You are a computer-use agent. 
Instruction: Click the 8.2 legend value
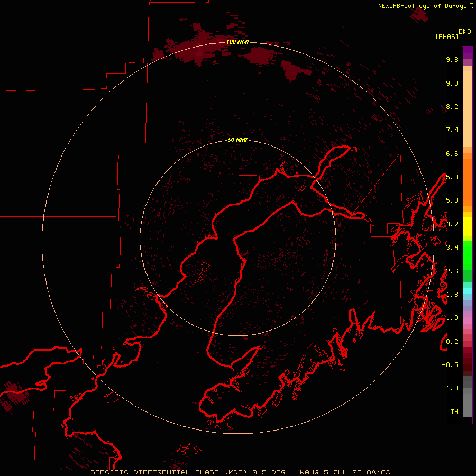[452, 106]
